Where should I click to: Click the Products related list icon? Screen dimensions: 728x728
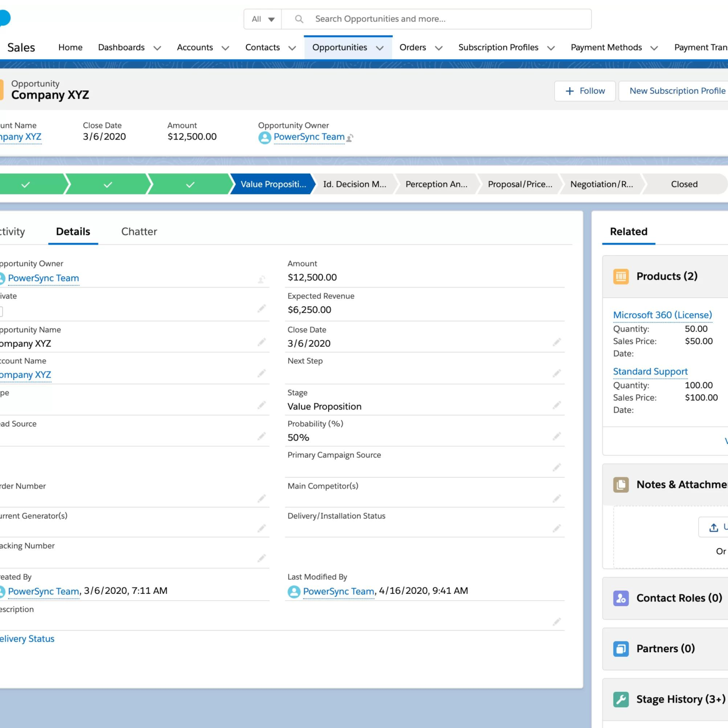point(620,276)
